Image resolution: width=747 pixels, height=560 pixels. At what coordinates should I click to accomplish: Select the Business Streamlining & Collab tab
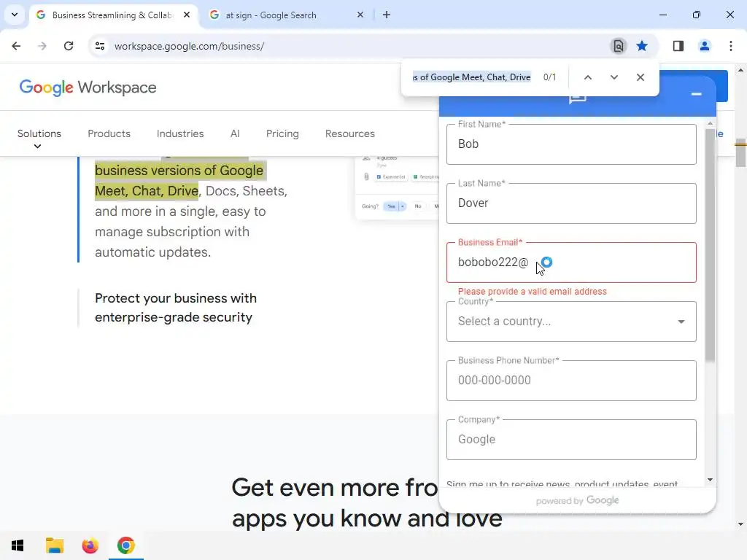111,15
